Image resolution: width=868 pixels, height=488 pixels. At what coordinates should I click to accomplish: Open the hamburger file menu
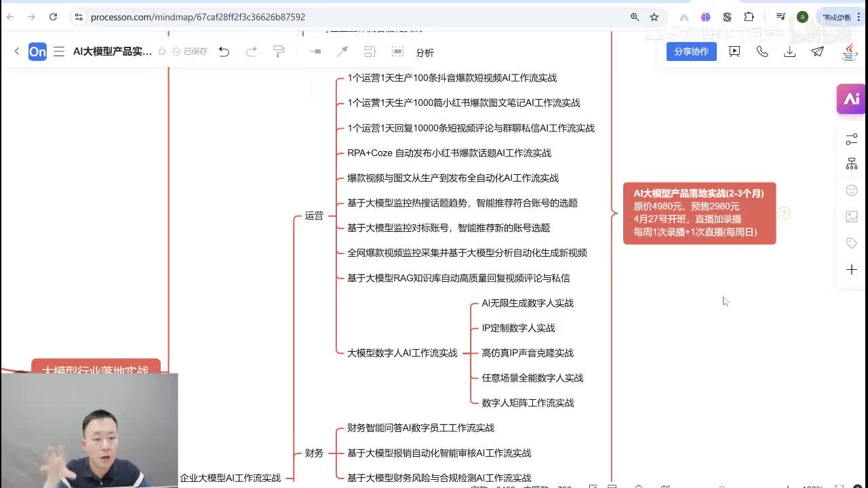point(59,52)
